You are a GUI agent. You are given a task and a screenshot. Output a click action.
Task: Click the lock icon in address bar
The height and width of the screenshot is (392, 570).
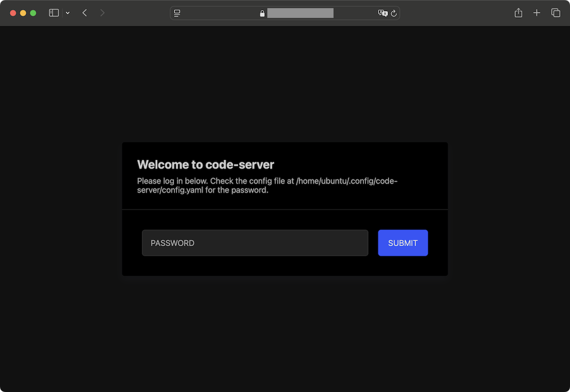[262, 14]
